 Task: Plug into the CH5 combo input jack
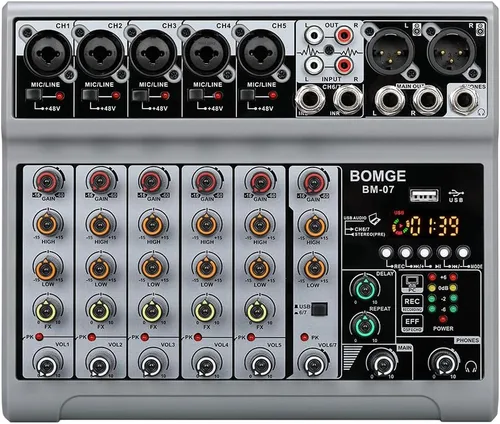262,53
